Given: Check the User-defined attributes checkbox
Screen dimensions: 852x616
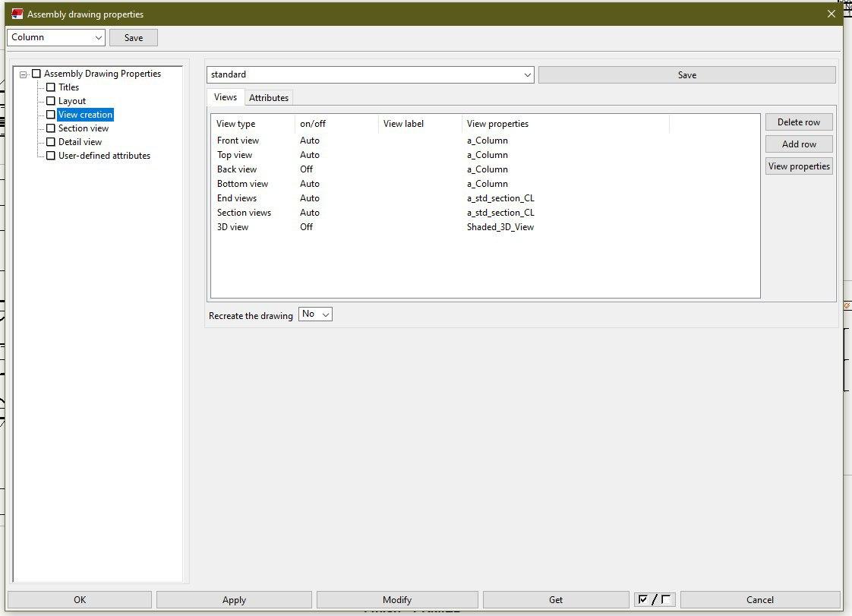Looking at the screenshot, I should point(51,156).
